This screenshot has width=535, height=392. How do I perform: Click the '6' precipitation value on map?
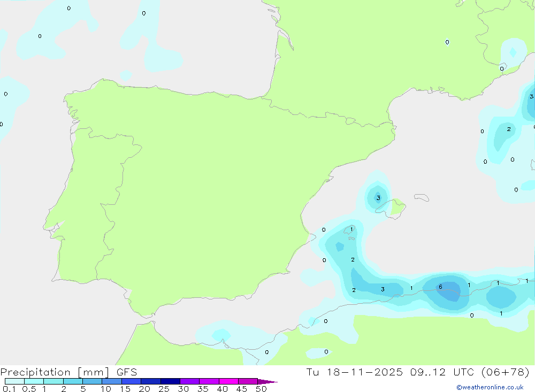pos(440,287)
